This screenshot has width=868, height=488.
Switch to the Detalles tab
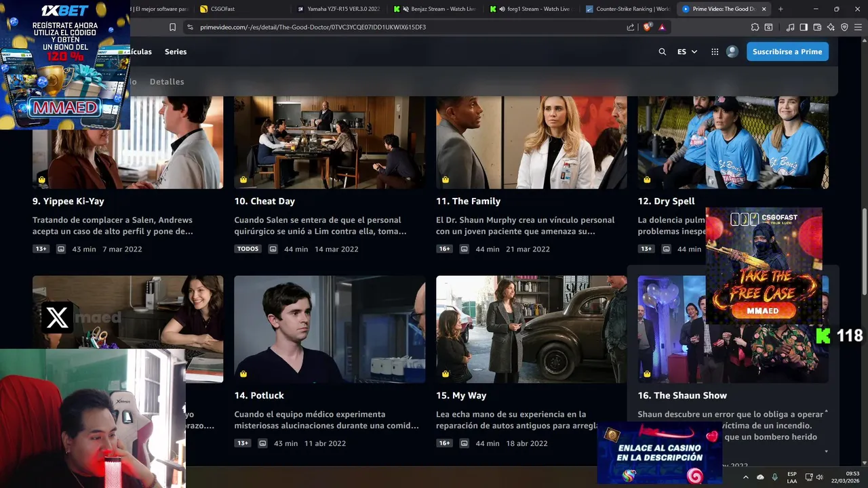[167, 81]
